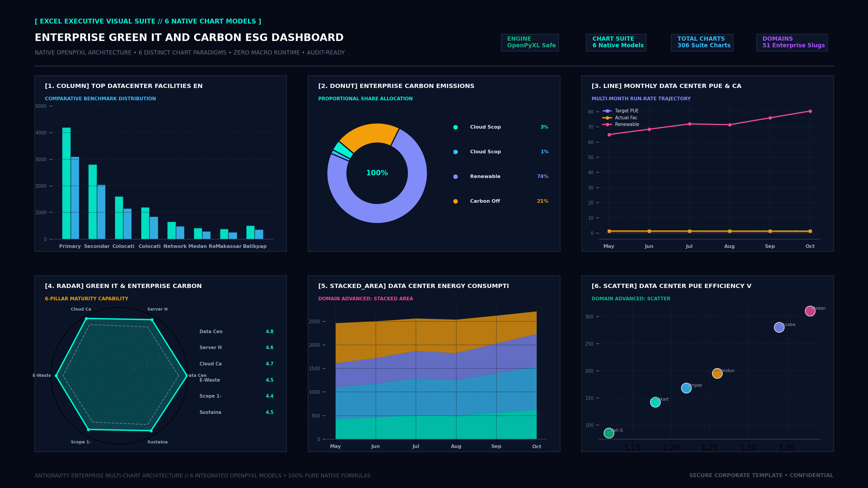Click the orange Bandun scatter point
The image size is (868, 488).
click(x=717, y=374)
